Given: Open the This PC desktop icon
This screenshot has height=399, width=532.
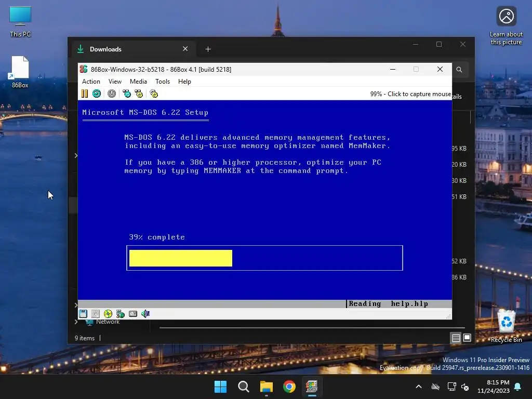Looking at the screenshot, I should point(20,22).
